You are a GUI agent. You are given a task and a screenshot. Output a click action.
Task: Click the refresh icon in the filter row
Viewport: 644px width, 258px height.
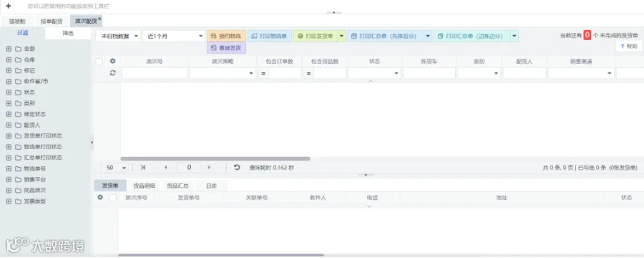[112, 73]
